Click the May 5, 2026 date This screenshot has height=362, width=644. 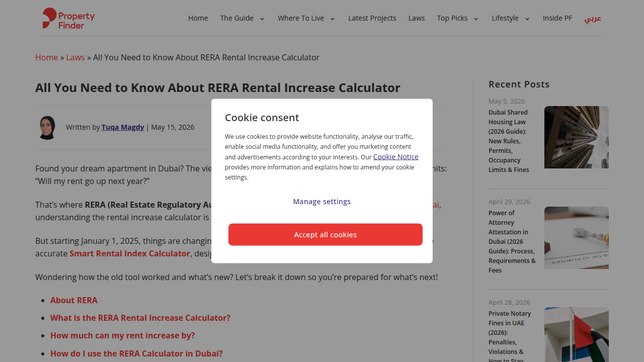pos(507,101)
